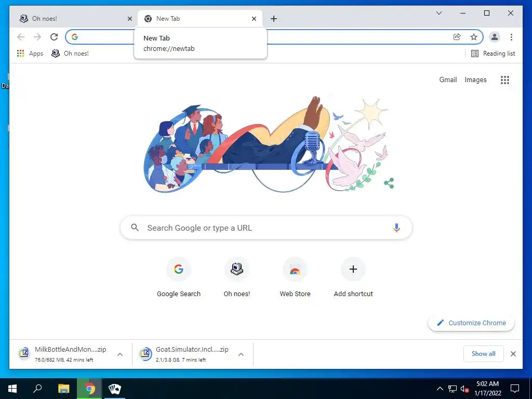Open the Web Store shortcut tile

pos(295,277)
